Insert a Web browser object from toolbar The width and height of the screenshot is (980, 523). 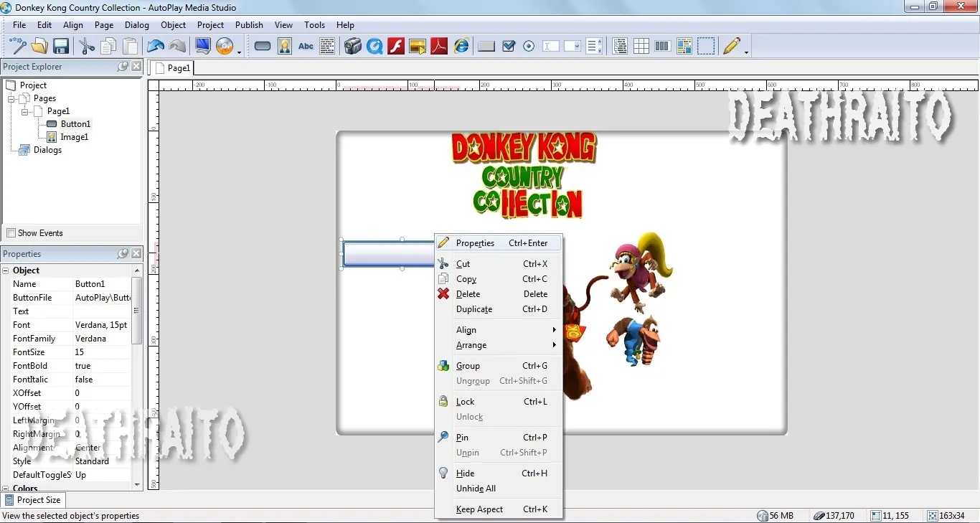[461, 47]
